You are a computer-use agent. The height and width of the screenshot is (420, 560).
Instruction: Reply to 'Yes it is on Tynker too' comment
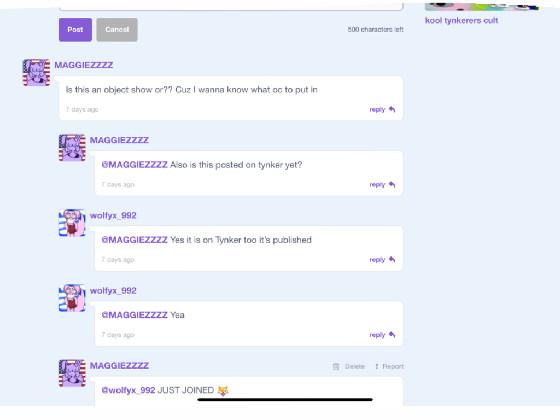[382, 259]
